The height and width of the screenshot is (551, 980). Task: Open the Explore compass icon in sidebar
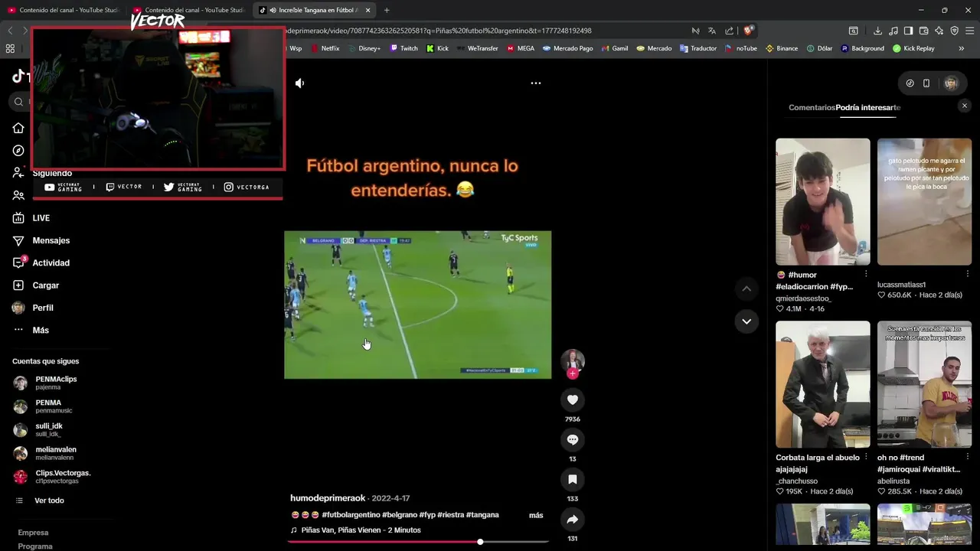(18, 151)
